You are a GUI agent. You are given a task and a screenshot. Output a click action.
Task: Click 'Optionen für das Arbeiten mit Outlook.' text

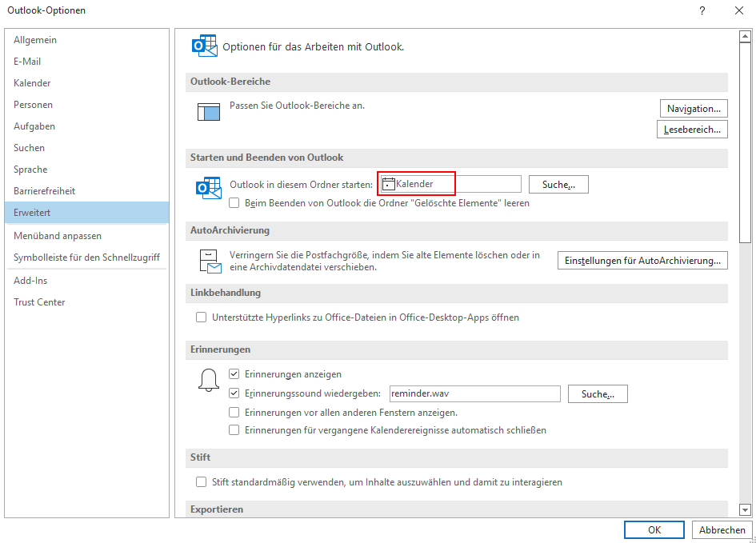(314, 46)
